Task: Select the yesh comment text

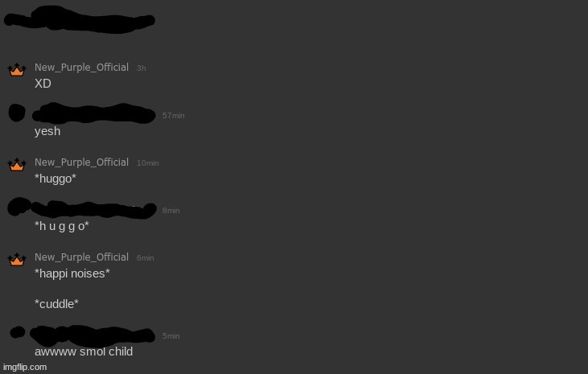Action: [x=47, y=131]
